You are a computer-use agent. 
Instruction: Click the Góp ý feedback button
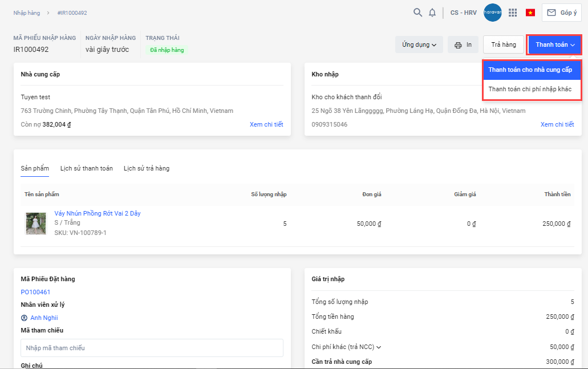(x=562, y=13)
